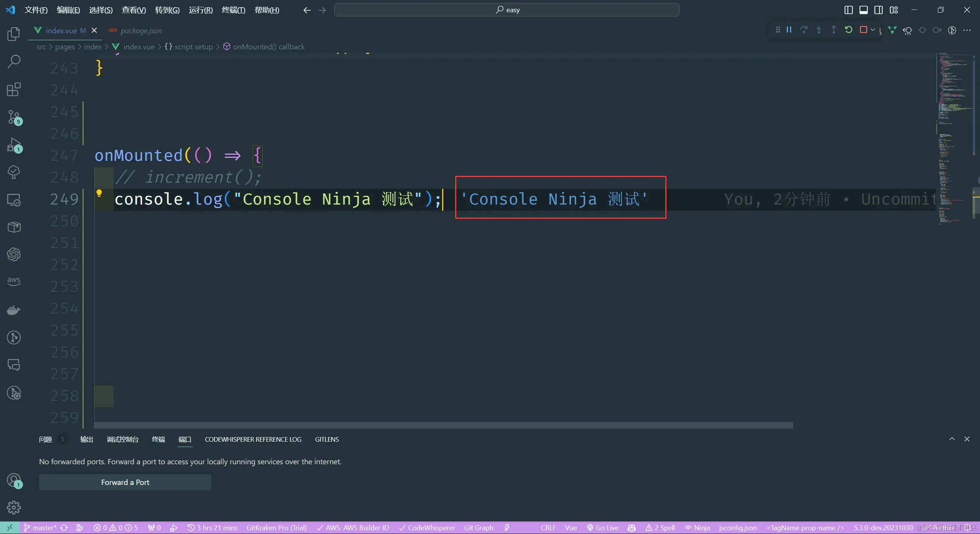Click the Ninja status bar item

pyautogui.click(x=697, y=528)
